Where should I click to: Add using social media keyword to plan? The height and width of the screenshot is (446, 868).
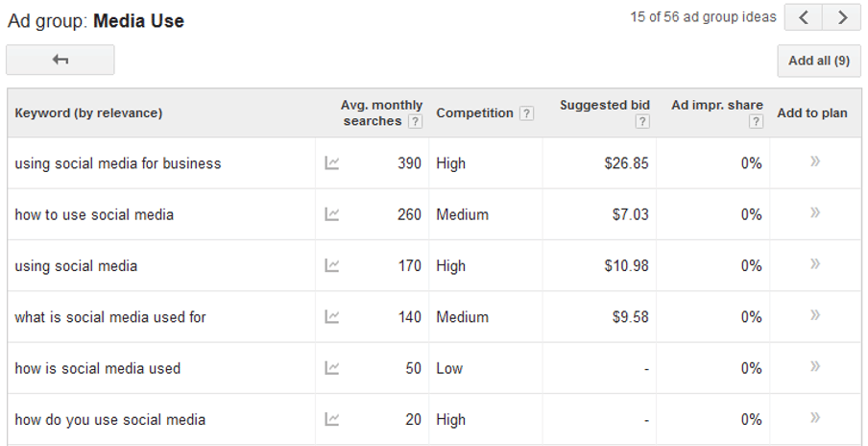815,263
